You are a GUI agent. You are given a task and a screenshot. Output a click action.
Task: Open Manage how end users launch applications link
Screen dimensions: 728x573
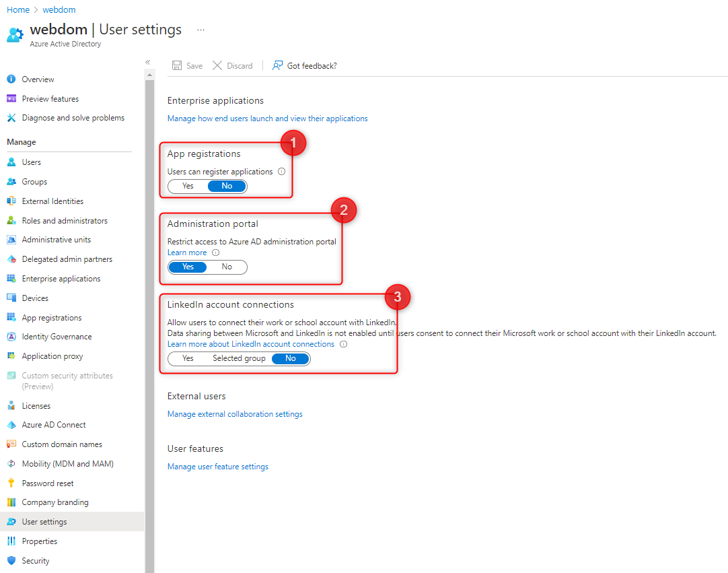(267, 119)
